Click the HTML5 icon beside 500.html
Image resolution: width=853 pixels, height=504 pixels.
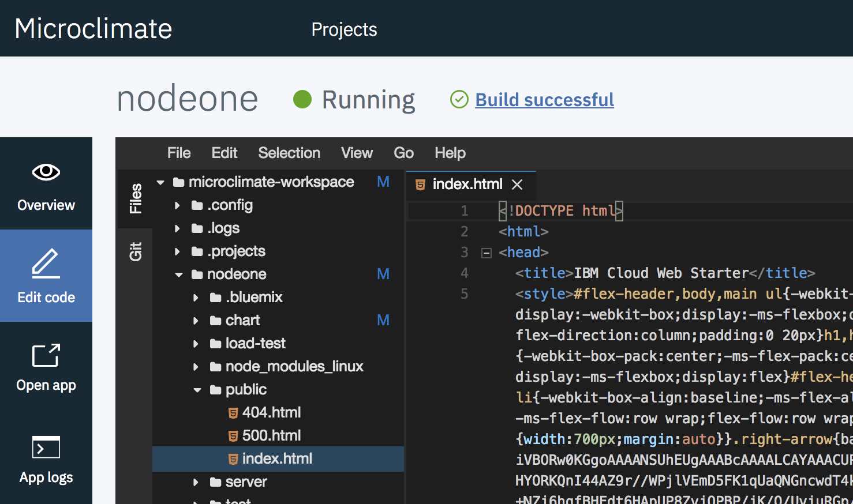[233, 436]
